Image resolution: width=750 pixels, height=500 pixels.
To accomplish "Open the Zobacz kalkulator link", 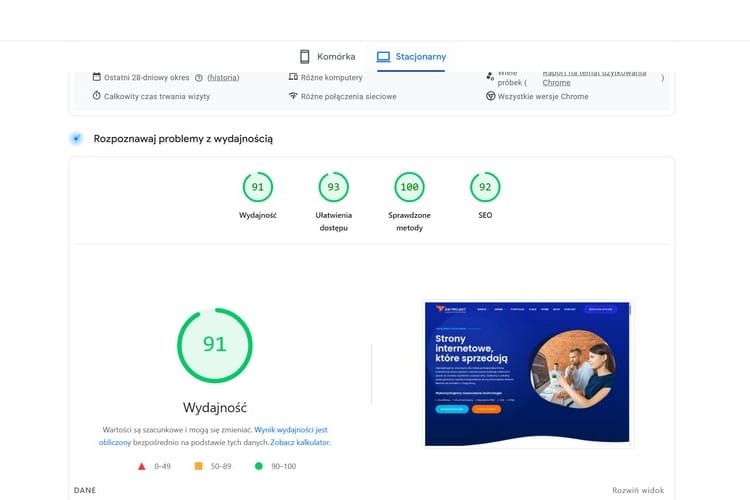I will pyautogui.click(x=300, y=443).
